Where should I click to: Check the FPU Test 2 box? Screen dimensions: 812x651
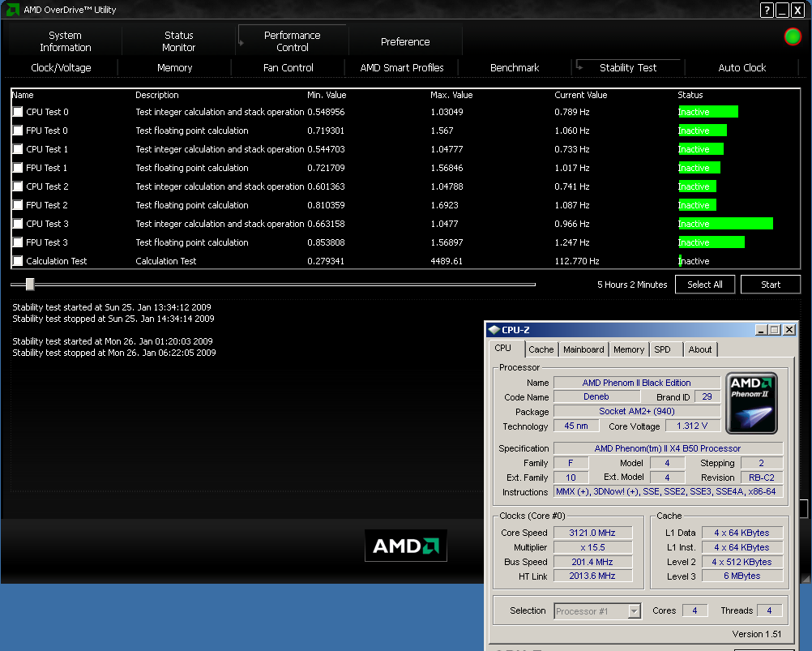(x=18, y=205)
